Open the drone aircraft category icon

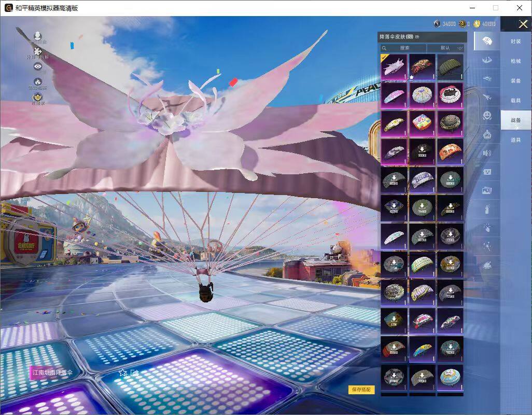tap(487, 79)
